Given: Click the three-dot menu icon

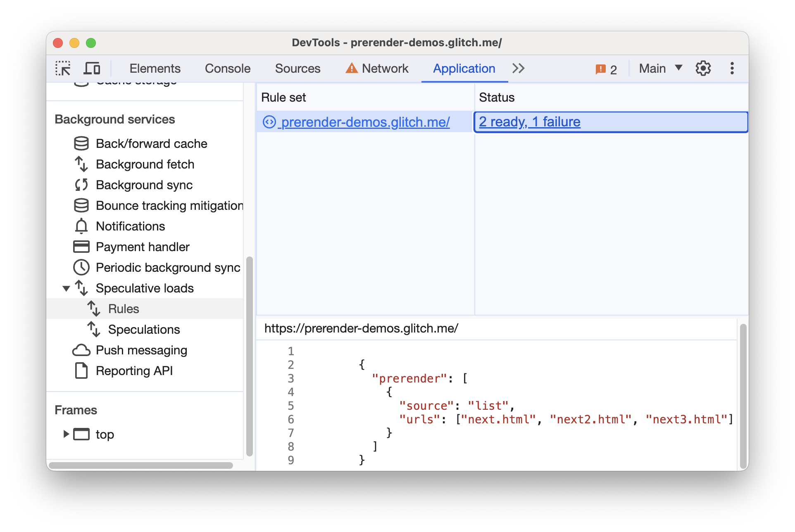Looking at the screenshot, I should [x=732, y=68].
